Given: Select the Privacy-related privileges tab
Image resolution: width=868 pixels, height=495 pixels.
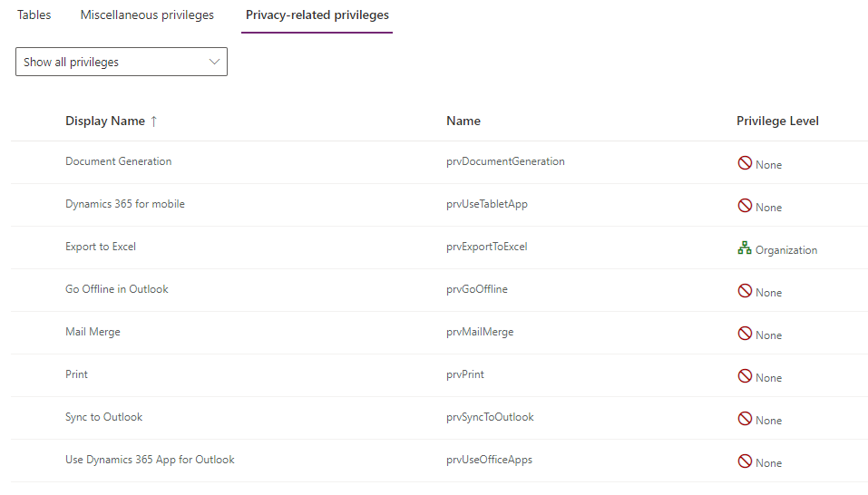Looking at the screenshot, I should (x=317, y=15).
